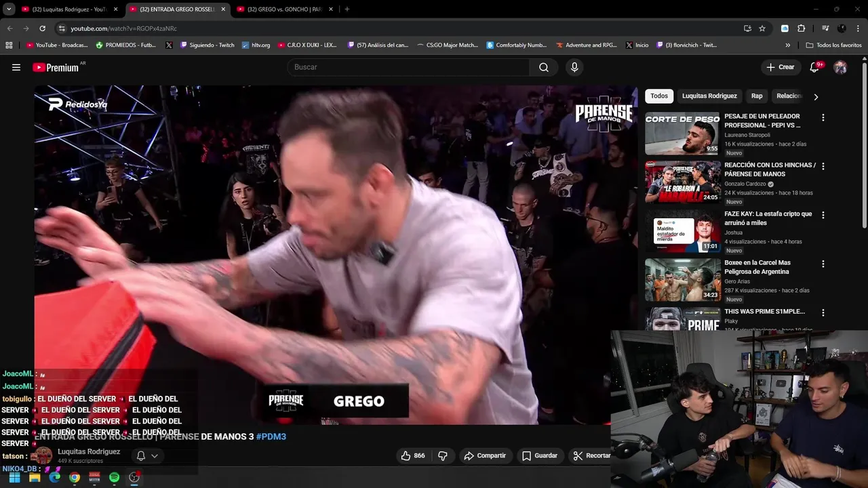The width and height of the screenshot is (868, 488).
Task: Show more filter chips with right arrow
Action: 816,96
